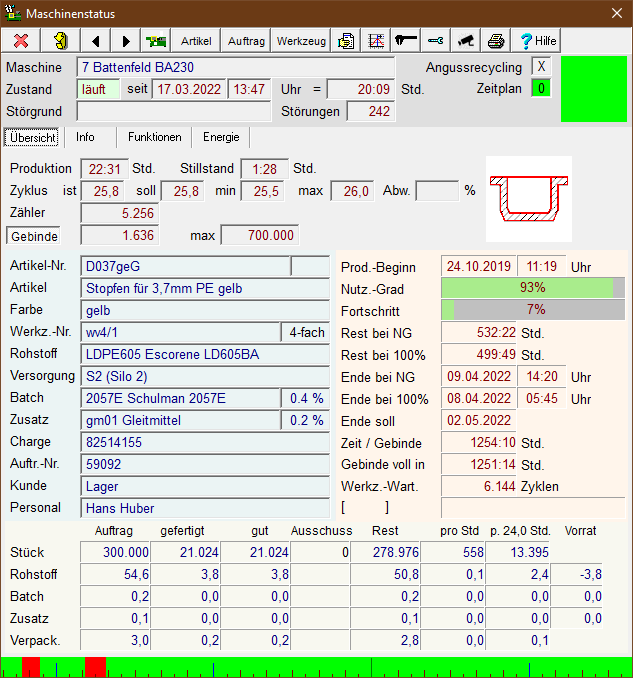This screenshot has height=678, width=633.
Task: Toggle the Angussrecycling X checkbox
Action: click(x=541, y=67)
